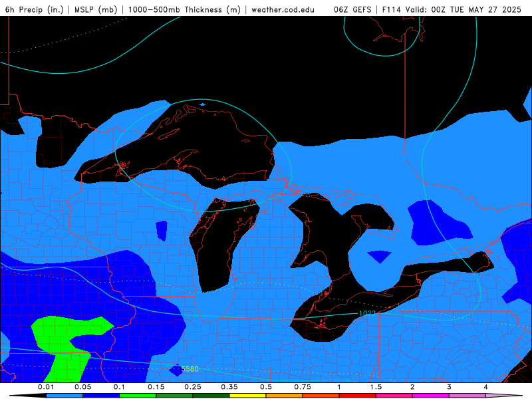Viewport: 532px width, 399px height.
Task: Click the "1000-500mb Thickness (m)" header label
Action: [184, 9]
